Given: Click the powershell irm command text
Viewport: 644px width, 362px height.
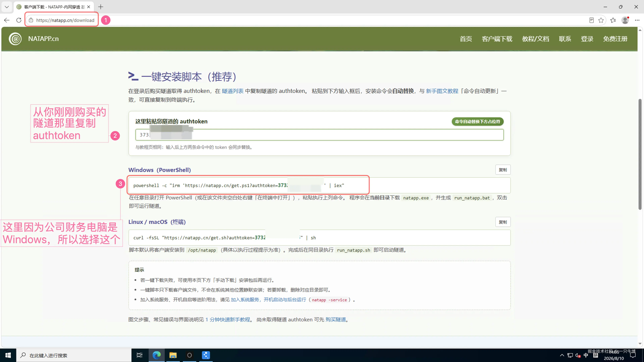Looking at the screenshot, I should (x=238, y=185).
